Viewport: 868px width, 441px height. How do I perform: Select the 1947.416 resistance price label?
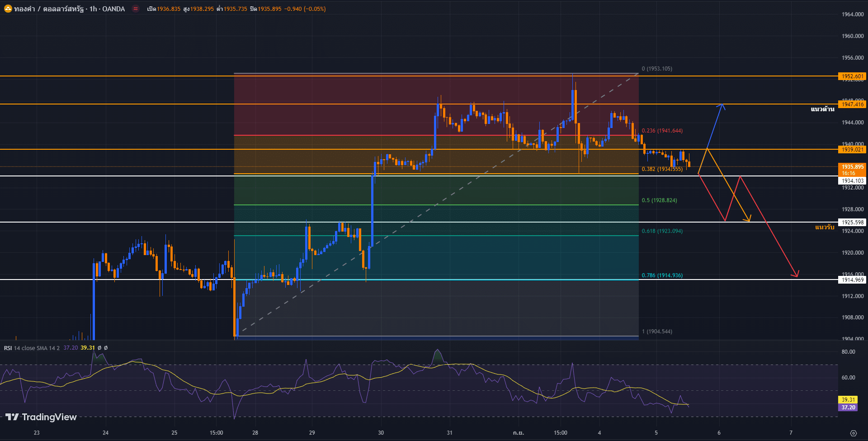852,104
